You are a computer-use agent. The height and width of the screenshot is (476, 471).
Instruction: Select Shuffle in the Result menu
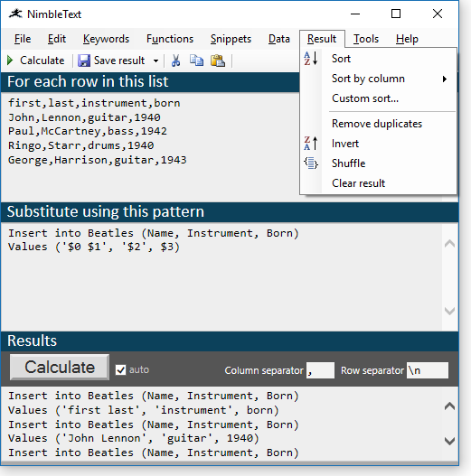[378, 163]
